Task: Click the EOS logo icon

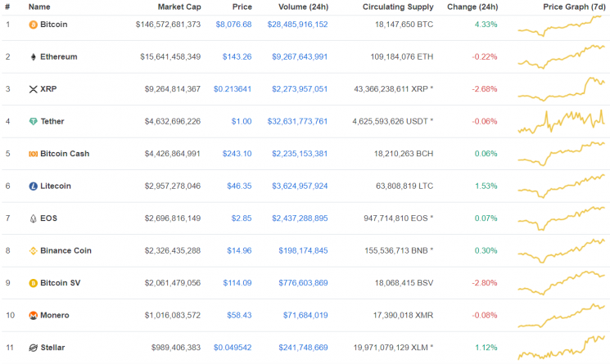Action: tap(33, 218)
